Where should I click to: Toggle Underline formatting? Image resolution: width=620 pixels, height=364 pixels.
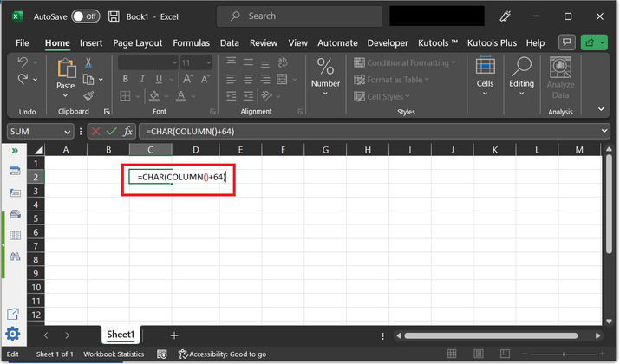pos(159,79)
